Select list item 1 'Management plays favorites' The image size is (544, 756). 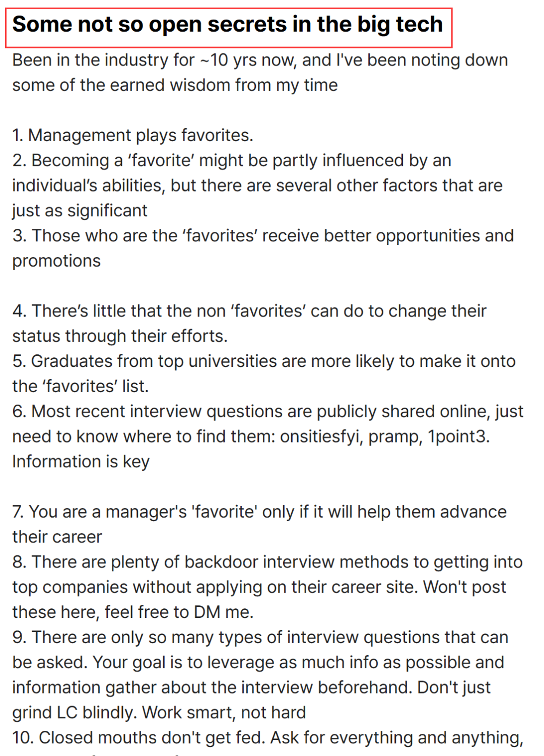pos(132,135)
